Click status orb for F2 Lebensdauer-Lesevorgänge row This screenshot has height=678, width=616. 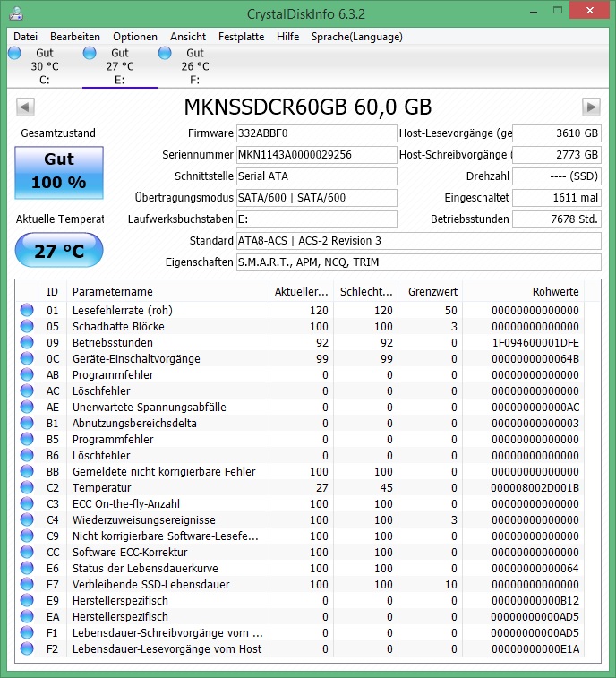pyautogui.click(x=27, y=648)
